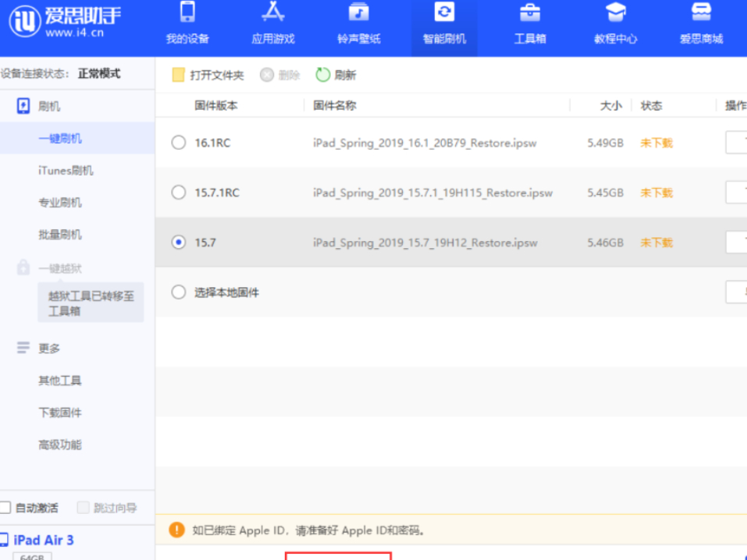Open 应用游戏 app store icon
This screenshot has width=747, height=560.
[273, 12]
